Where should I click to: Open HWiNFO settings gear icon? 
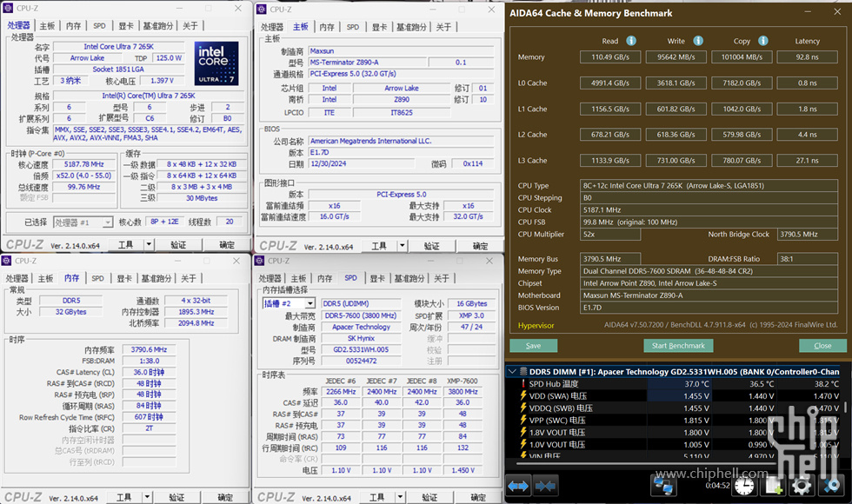coord(802,486)
